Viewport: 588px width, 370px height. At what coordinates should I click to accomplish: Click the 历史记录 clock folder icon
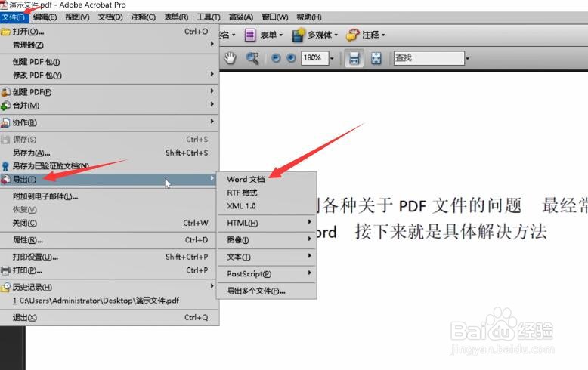[x=5, y=287]
